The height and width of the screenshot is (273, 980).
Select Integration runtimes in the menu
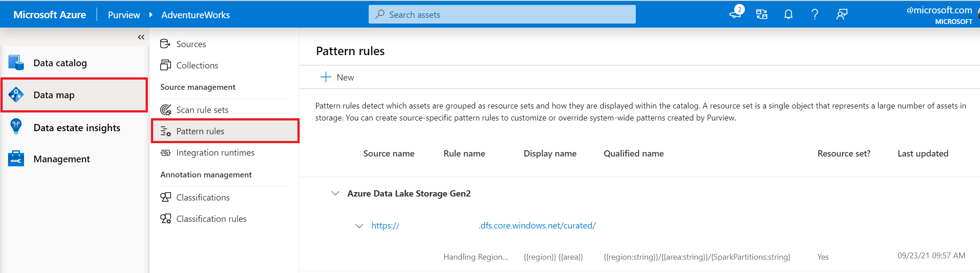(215, 153)
